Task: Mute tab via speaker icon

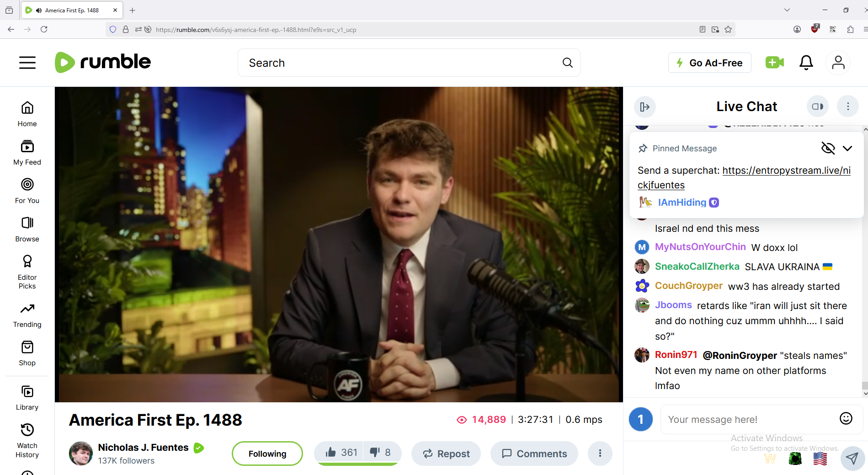Action: tap(39, 10)
